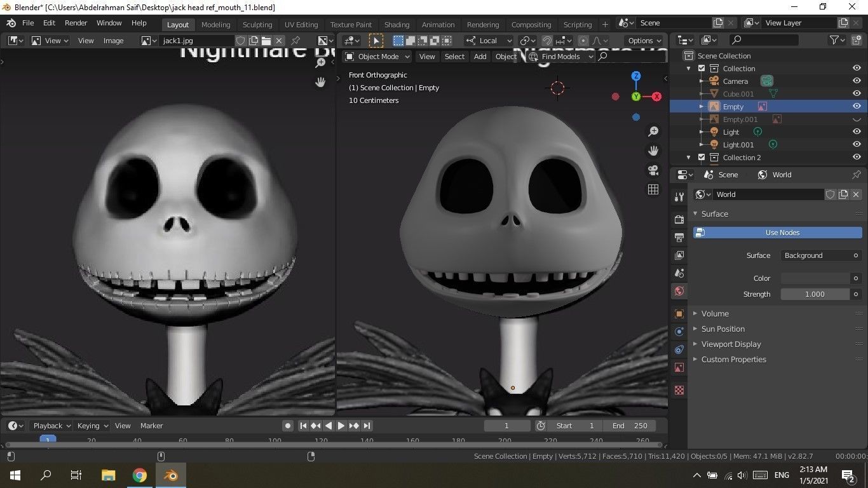Open the Tool properties tab
The width and height of the screenshot is (868, 488).
click(x=679, y=197)
